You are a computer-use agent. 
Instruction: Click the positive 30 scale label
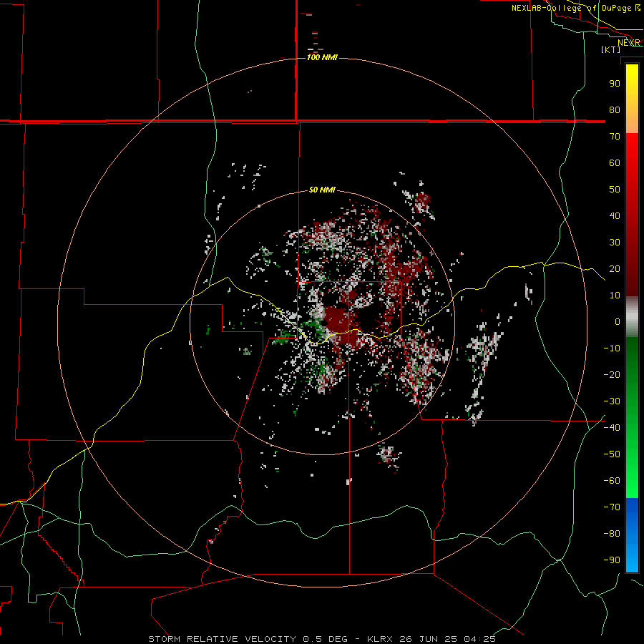pyautogui.click(x=615, y=243)
